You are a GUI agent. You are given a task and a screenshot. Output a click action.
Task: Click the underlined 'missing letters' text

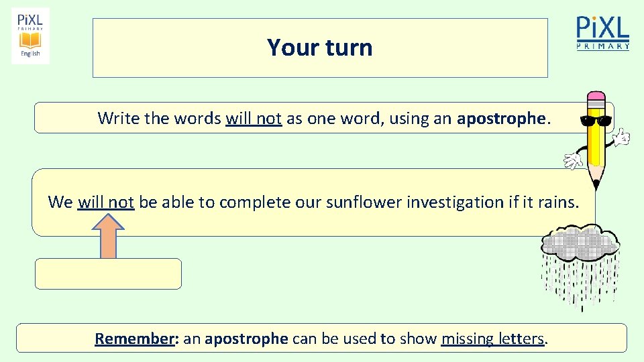pyautogui.click(x=492, y=339)
